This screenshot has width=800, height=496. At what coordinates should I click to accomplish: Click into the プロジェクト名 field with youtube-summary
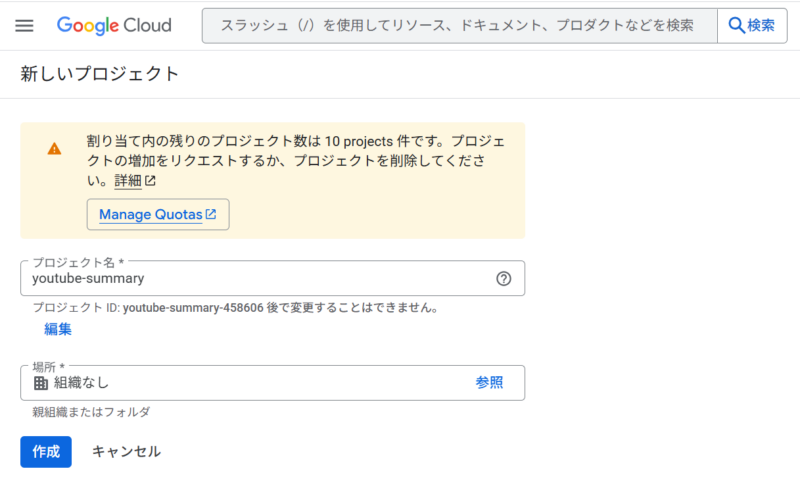click(x=272, y=279)
